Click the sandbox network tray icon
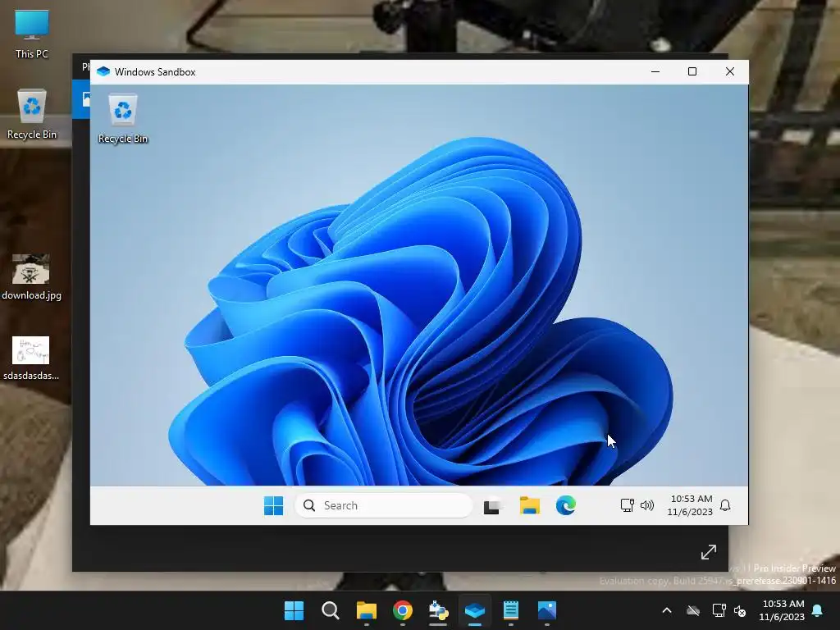Image resolution: width=840 pixels, height=630 pixels. (627, 505)
